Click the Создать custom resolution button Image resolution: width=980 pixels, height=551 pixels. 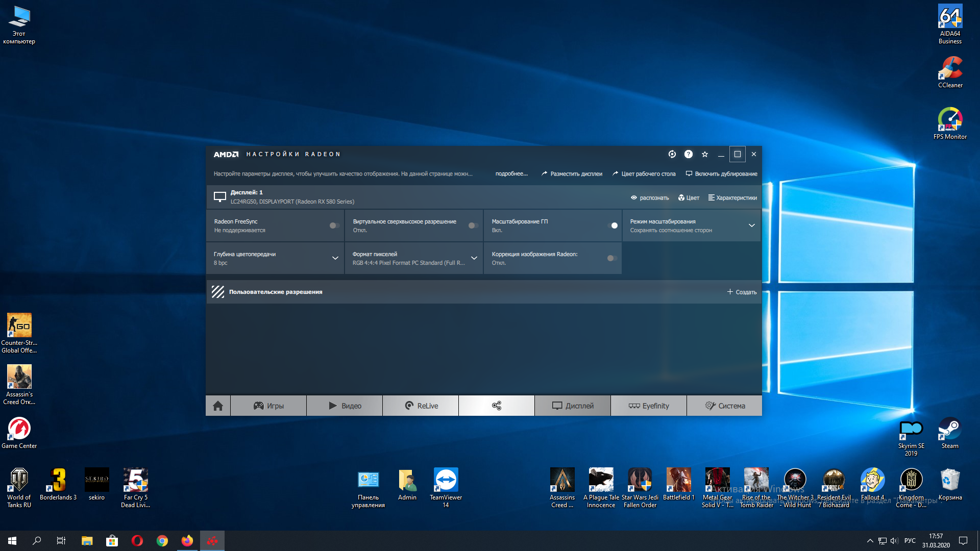[742, 292]
